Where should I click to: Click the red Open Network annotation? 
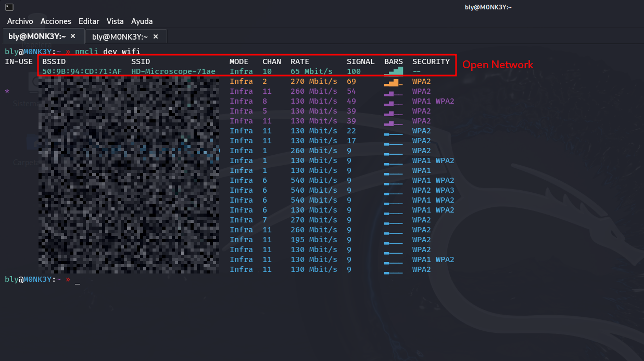click(x=497, y=65)
